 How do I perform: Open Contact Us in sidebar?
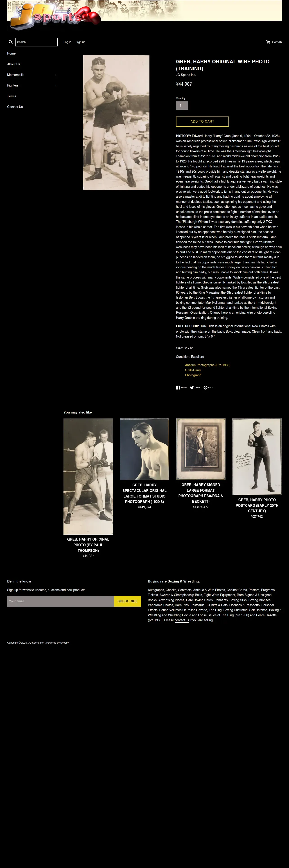[15, 107]
